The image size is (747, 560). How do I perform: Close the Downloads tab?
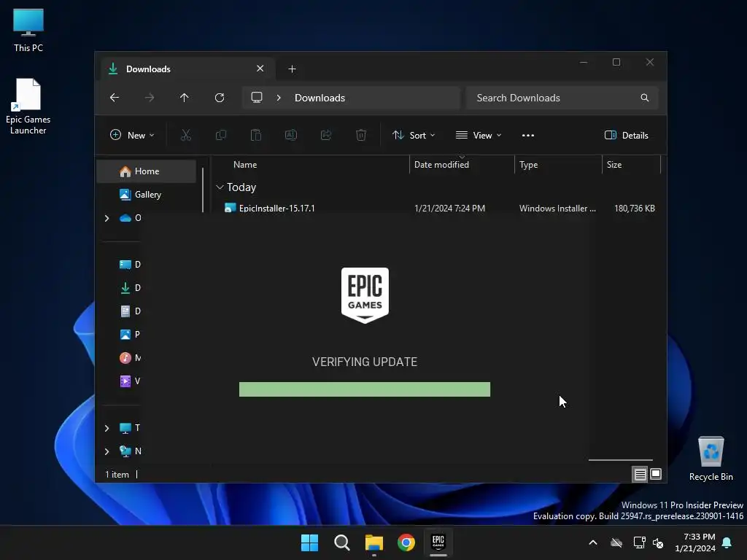pyautogui.click(x=260, y=69)
